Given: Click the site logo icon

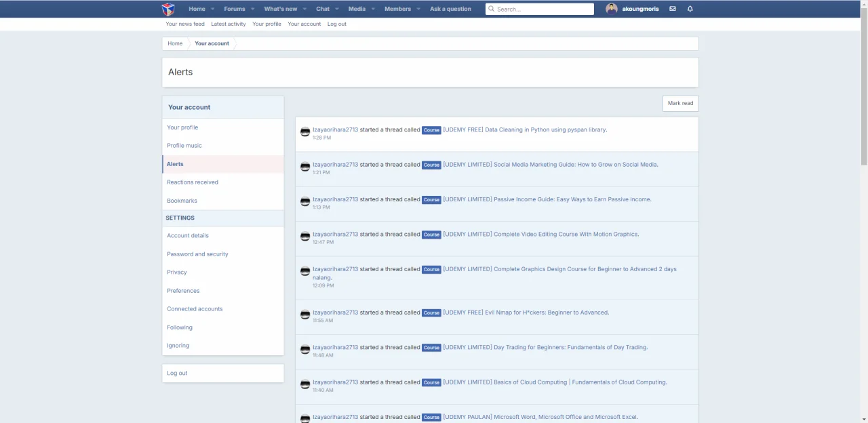Looking at the screenshot, I should pos(168,9).
